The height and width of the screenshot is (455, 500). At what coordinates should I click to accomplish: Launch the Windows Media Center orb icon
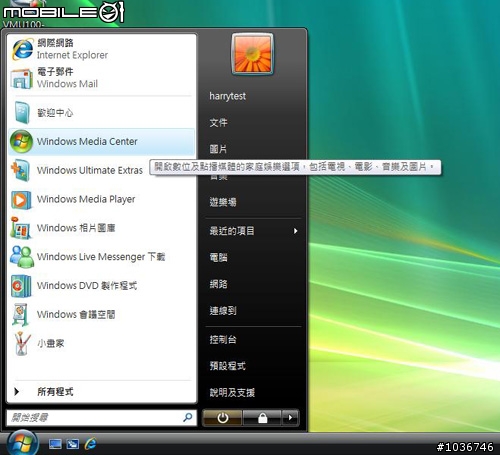(x=21, y=141)
